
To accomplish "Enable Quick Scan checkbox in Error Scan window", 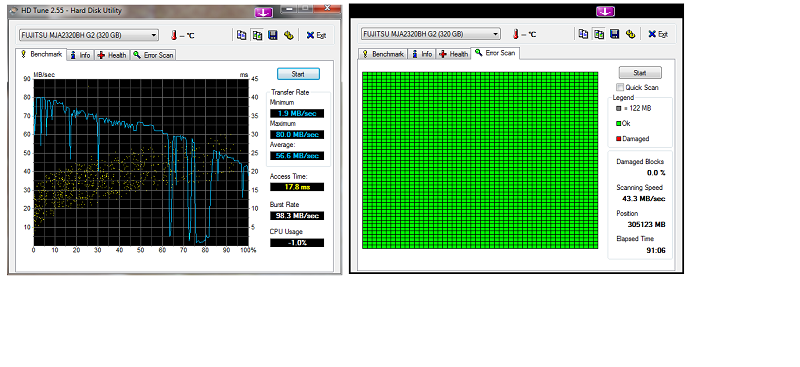I will (620, 87).
